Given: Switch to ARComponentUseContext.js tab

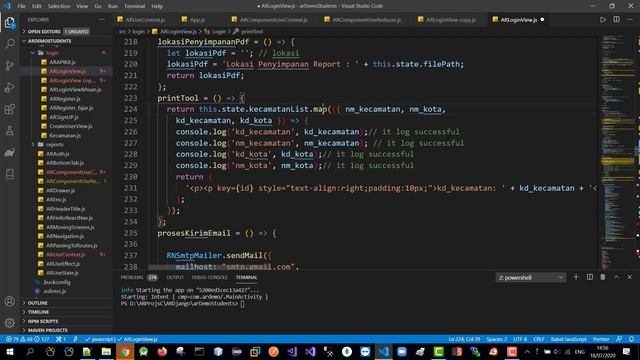Looking at the screenshot, I should click(x=273, y=20).
